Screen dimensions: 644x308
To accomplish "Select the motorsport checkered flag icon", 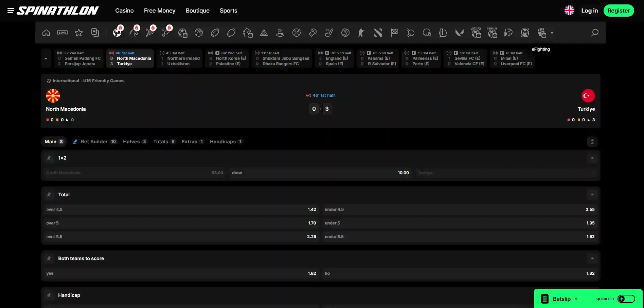I will click(394, 33).
